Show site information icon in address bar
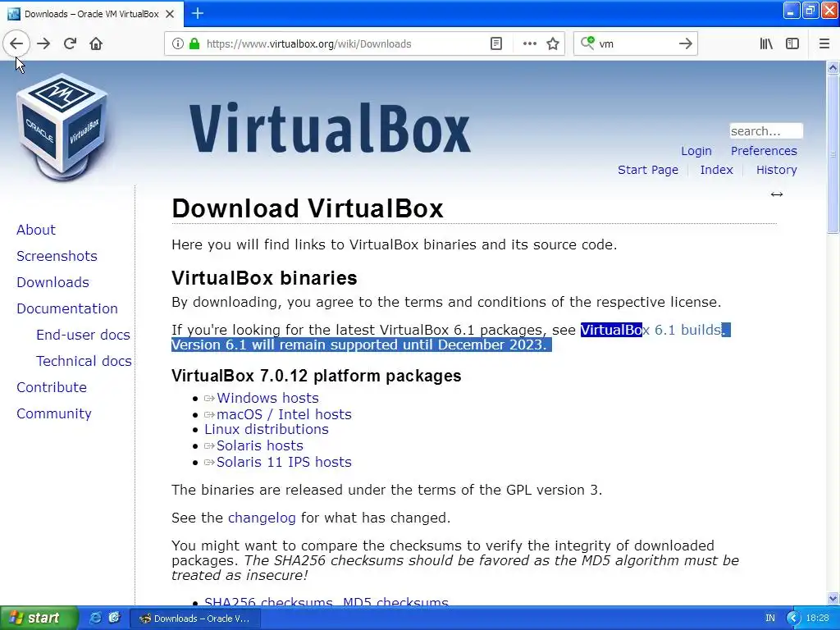This screenshot has height=630, width=840. [x=177, y=43]
